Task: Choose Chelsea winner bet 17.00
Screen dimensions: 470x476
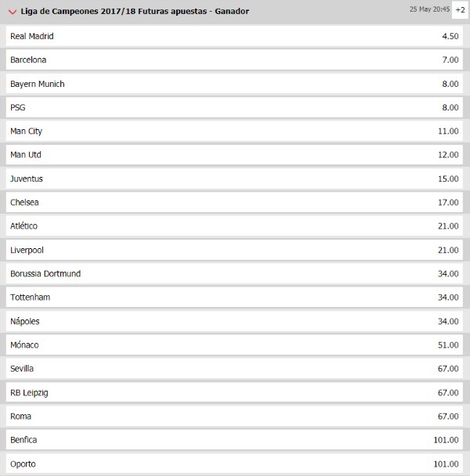Action: click(x=234, y=203)
